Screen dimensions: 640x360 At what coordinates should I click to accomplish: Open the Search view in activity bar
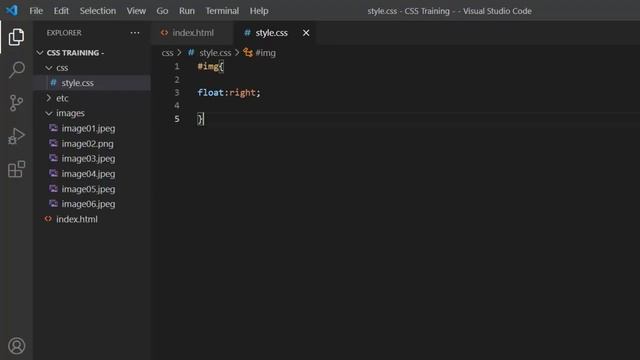(x=16, y=70)
